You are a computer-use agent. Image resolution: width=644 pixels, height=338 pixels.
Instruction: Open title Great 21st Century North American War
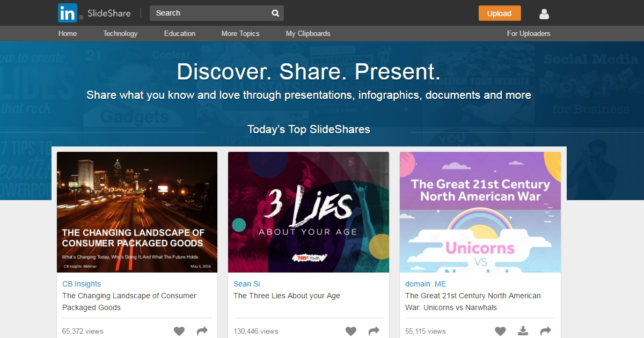(x=473, y=302)
